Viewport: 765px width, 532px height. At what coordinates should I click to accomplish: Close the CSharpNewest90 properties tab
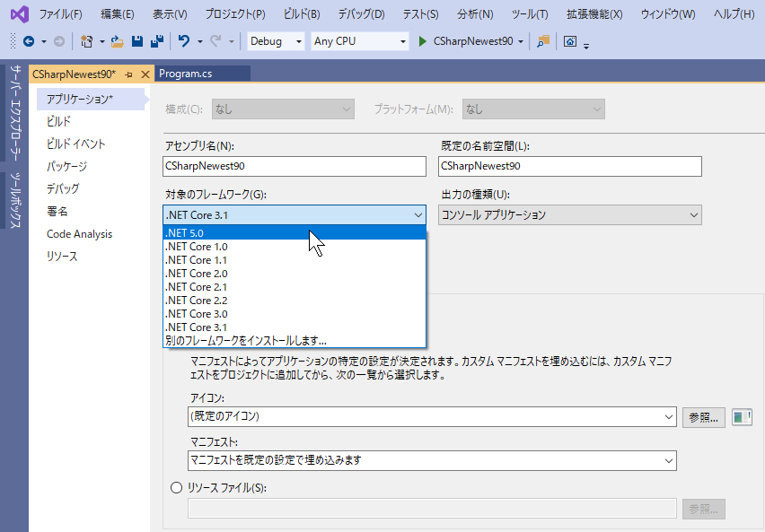145,74
